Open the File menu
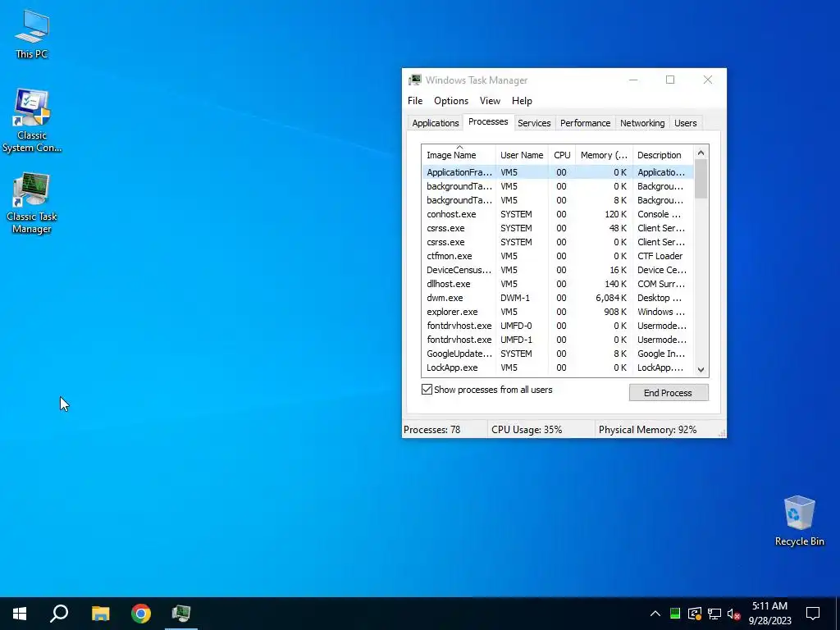Viewport: 840px width, 630px height. click(414, 101)
